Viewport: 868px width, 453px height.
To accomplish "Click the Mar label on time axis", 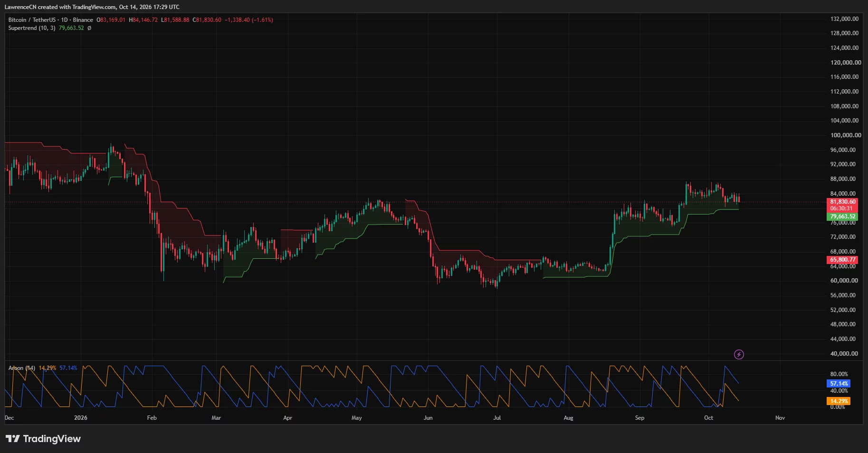I will pyautogui.click(x=216, y=418).
